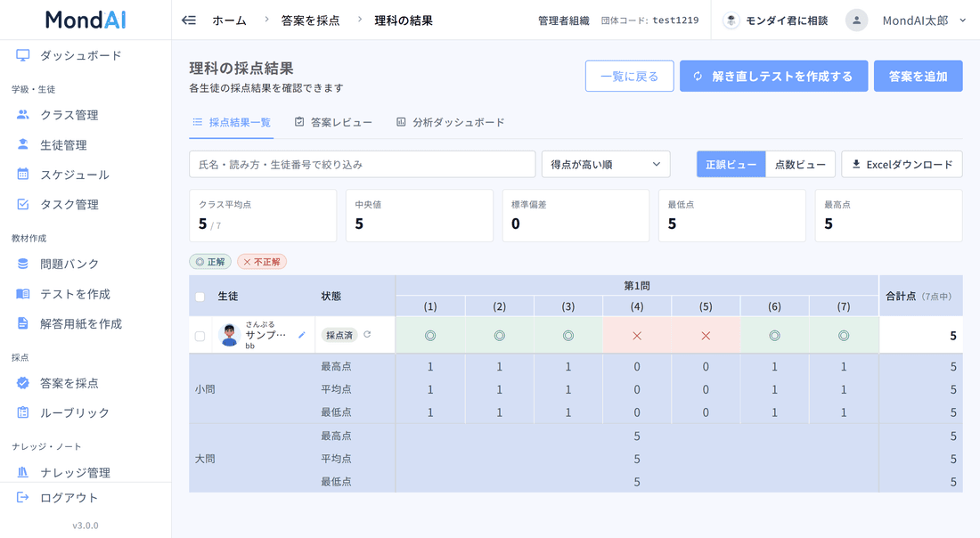This screenshot has width=980, height=538.
Task: Click the 答案を採点 badge icon
Action: coord(23,383)
